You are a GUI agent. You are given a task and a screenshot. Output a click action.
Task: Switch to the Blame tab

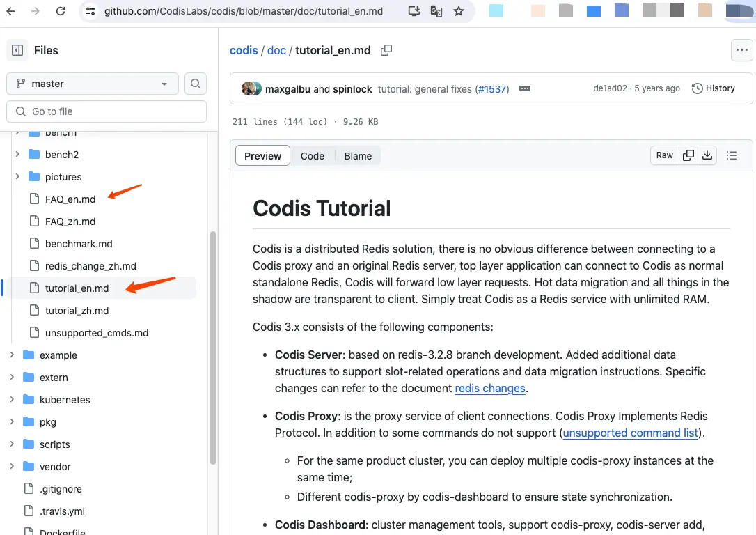(358, 156)
